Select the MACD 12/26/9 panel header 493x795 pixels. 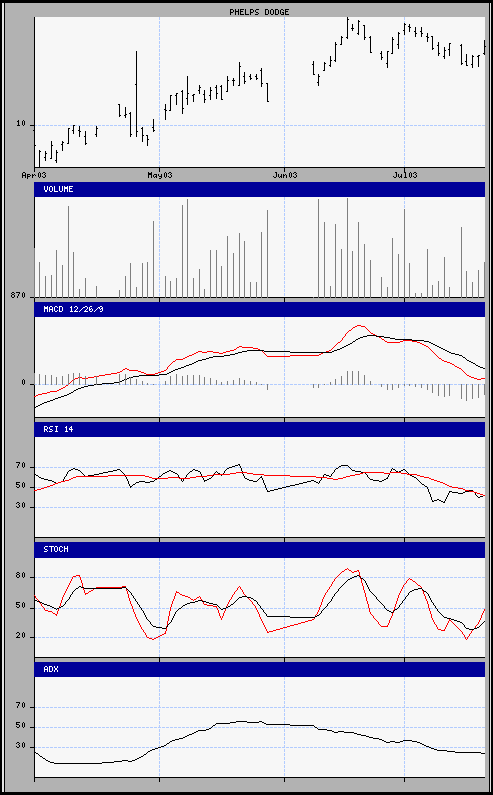pyautogui.click(x=260, y=309)
